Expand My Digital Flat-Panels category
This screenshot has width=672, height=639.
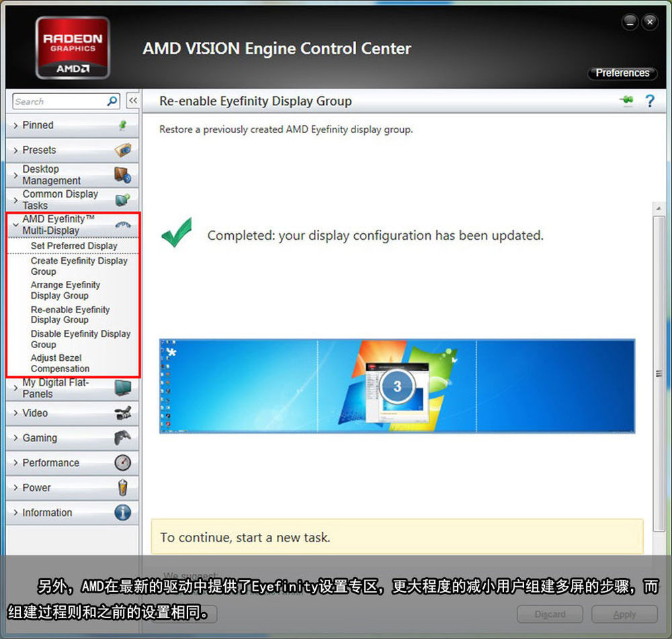72,388
